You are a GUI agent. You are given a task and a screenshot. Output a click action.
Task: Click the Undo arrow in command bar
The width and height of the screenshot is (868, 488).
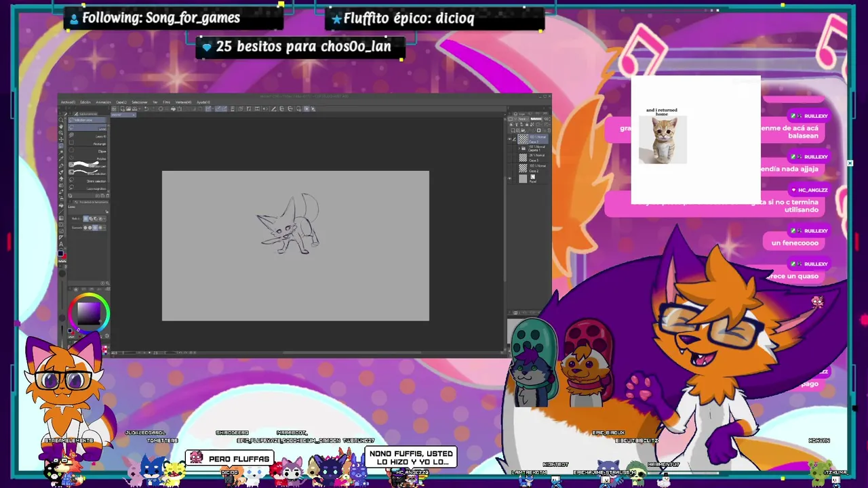tap(146, 108)
